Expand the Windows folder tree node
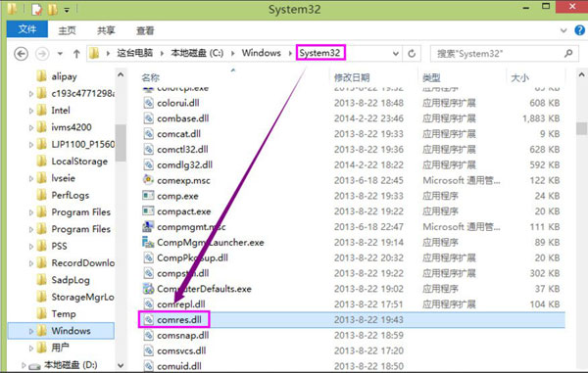The image size is (588, 373). (x=31, y=331)
